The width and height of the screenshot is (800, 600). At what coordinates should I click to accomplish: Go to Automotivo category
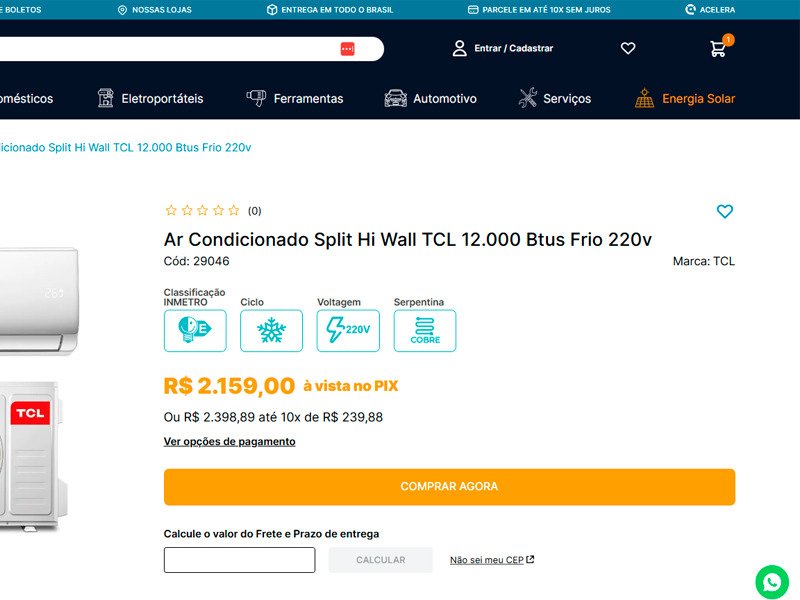[x=431, y=98]
